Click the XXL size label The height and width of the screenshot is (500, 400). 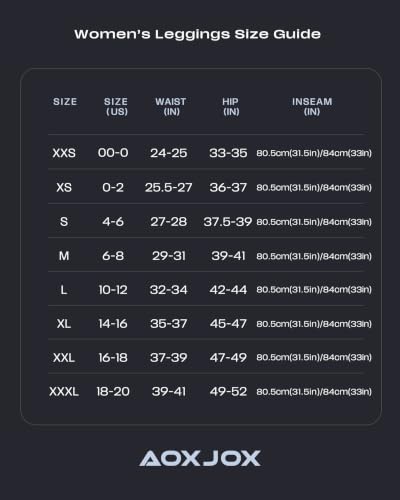tap(64, 358)
